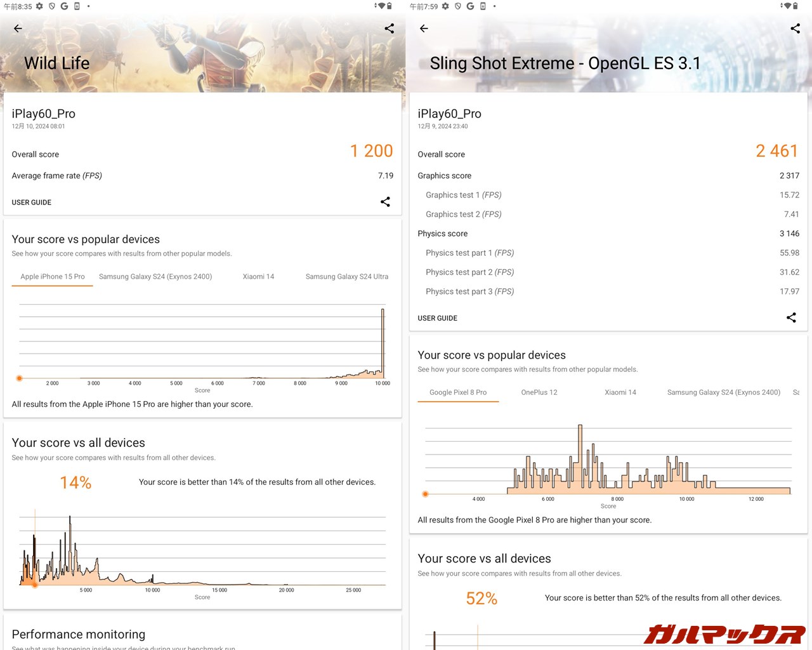Open settings gear in left status bar
This screenshot has height=650, width=812.
point(39,6)
